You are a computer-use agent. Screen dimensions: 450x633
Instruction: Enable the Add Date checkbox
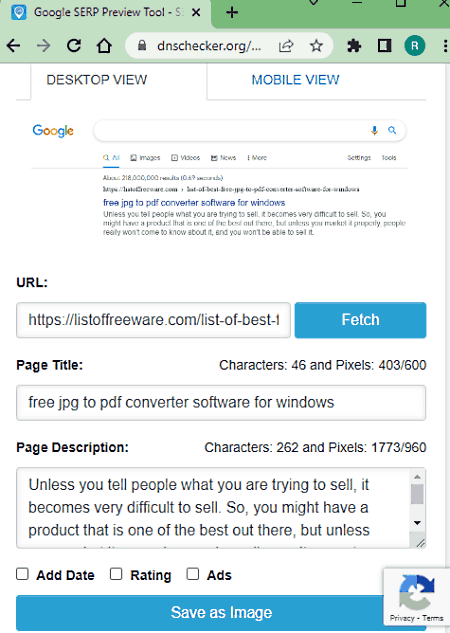click(22, 574)
